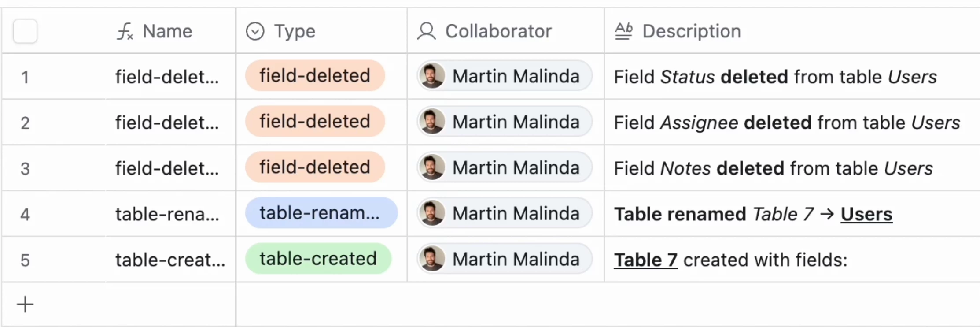Open the Collaborator column header menu
The width and height of the screenshot is (980, 327).
498,31
